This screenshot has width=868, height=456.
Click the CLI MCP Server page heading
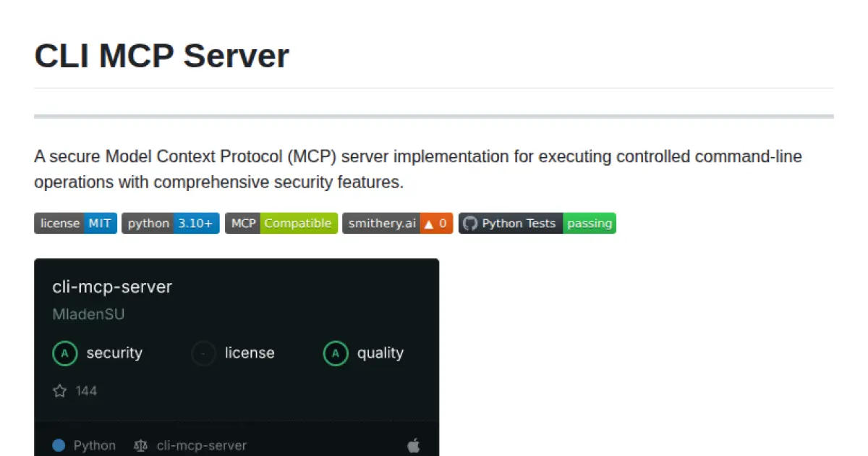(x=161, y=56)
